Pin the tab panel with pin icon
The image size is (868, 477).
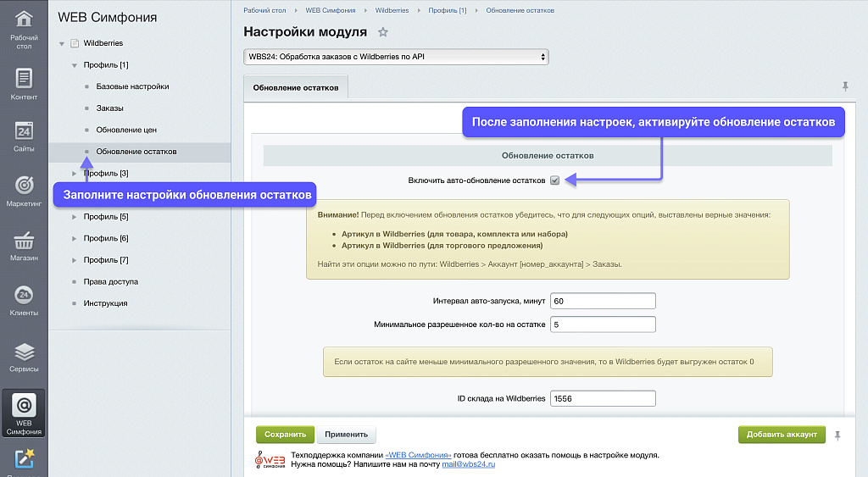tap(844, 86)
